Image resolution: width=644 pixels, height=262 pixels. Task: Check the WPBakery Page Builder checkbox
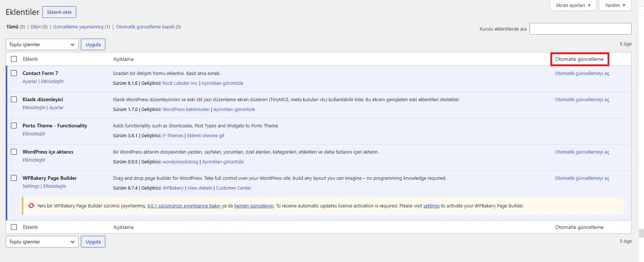[14, 178]
